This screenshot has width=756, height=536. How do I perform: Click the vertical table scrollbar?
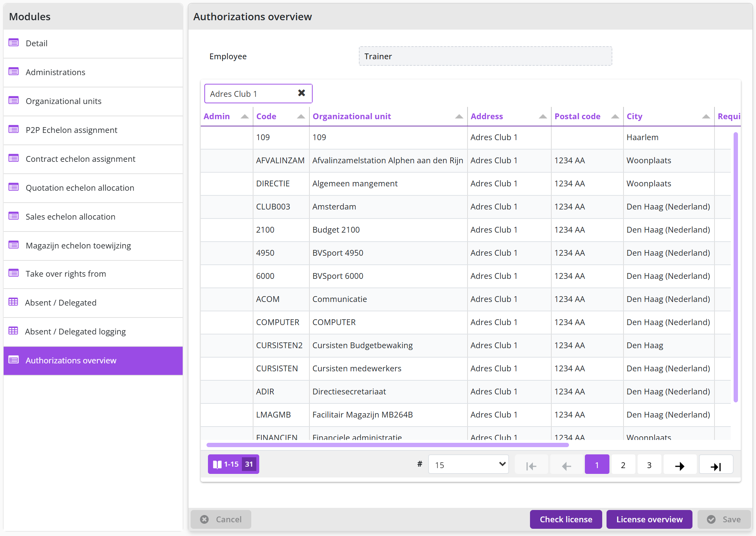[x=735, y=267]
